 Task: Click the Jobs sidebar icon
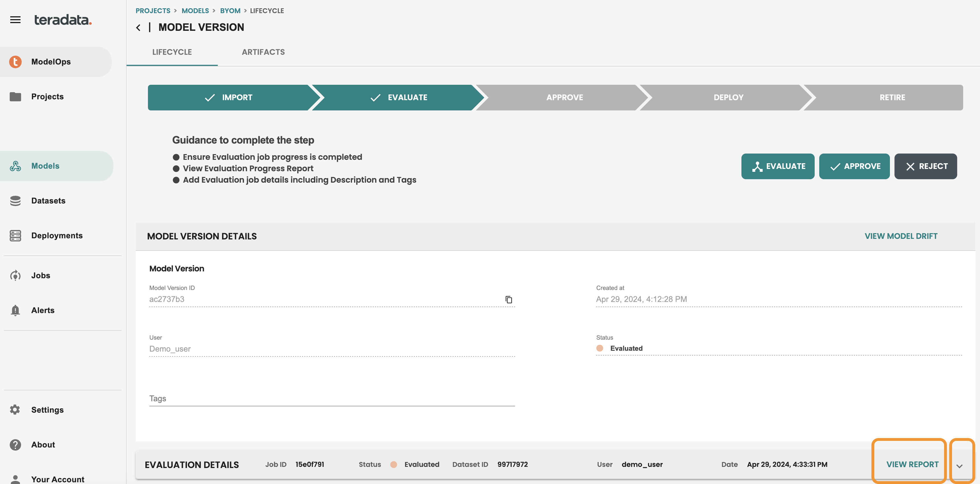click(x=15, y=276)
